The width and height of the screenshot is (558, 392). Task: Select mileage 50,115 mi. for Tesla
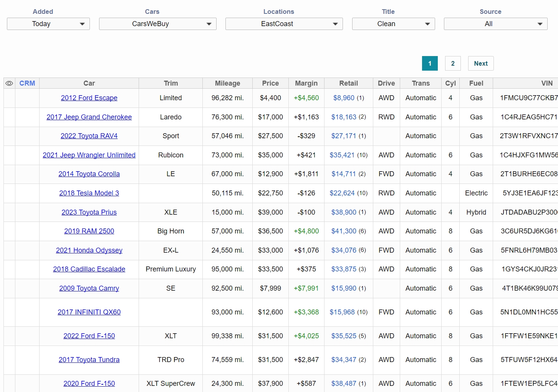[228, 193]
